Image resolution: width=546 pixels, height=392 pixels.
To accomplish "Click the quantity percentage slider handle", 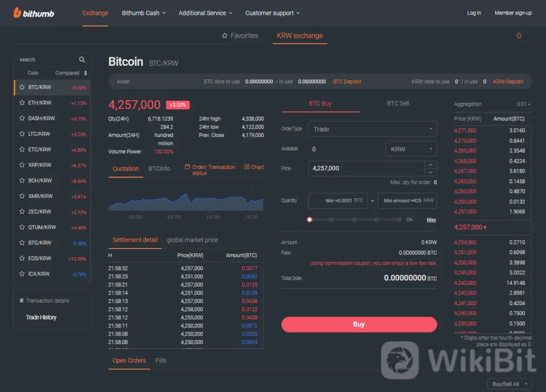I will pyautogui.click(x=309, y=220).
